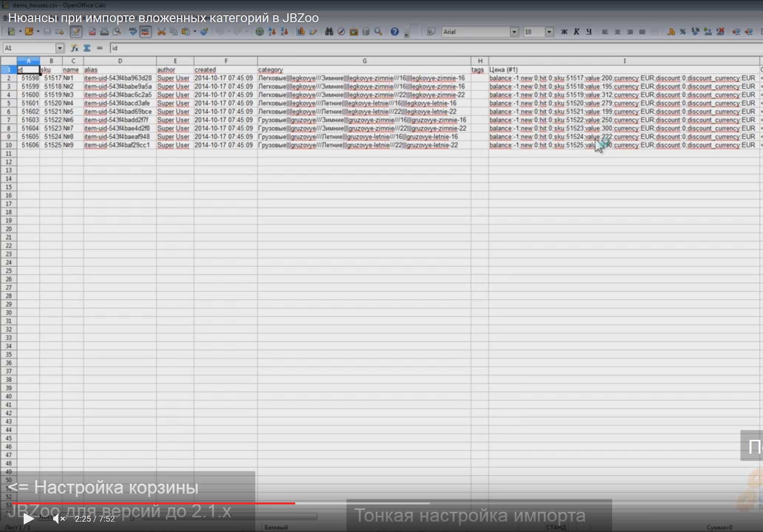763x532 pixels.
Task: Click the Sum sigma icon
Action: tap(87, 48)
